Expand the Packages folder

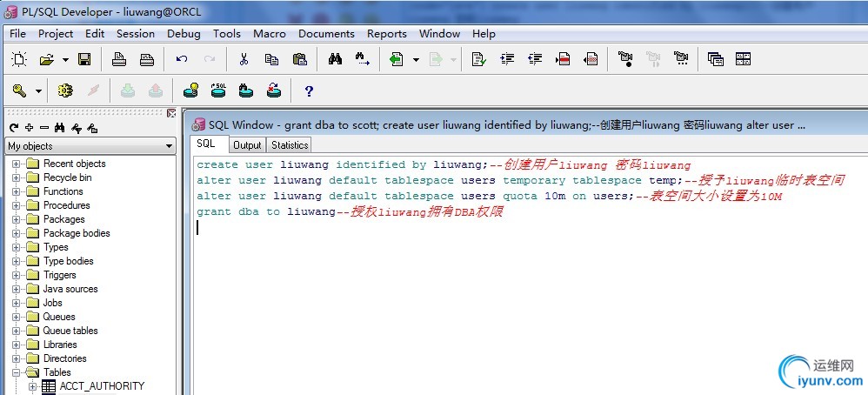(16, 219)
